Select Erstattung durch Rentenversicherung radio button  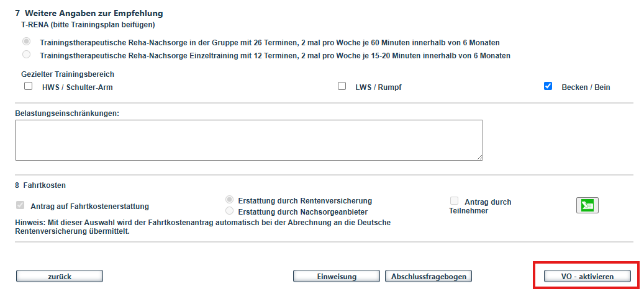[x=230, y=200]
